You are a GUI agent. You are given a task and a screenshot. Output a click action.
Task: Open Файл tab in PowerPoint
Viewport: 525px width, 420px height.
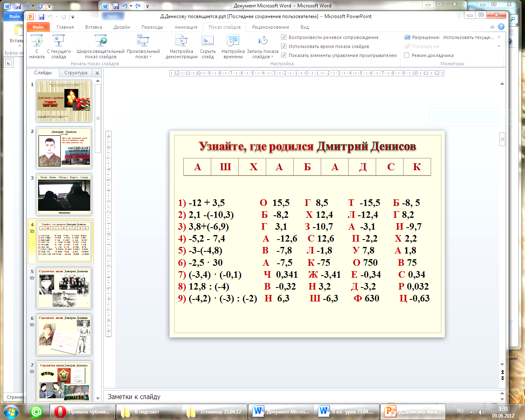pos(38,27)
